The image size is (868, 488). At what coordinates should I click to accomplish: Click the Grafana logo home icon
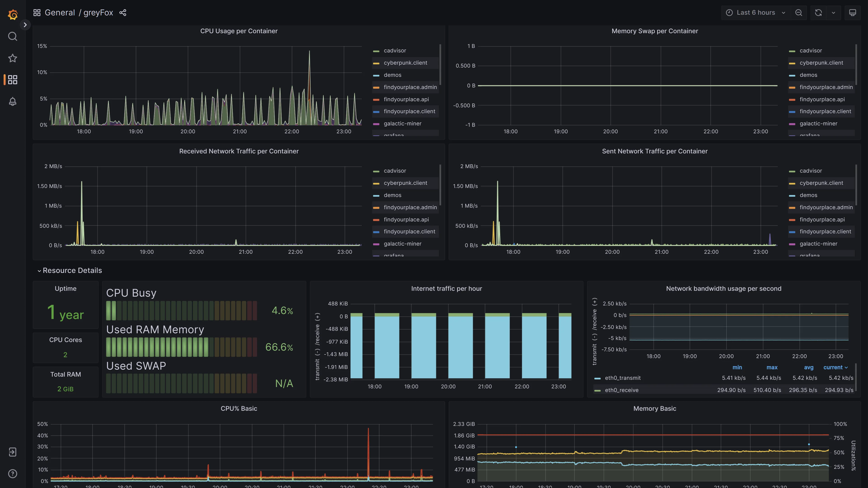[12, 14]
